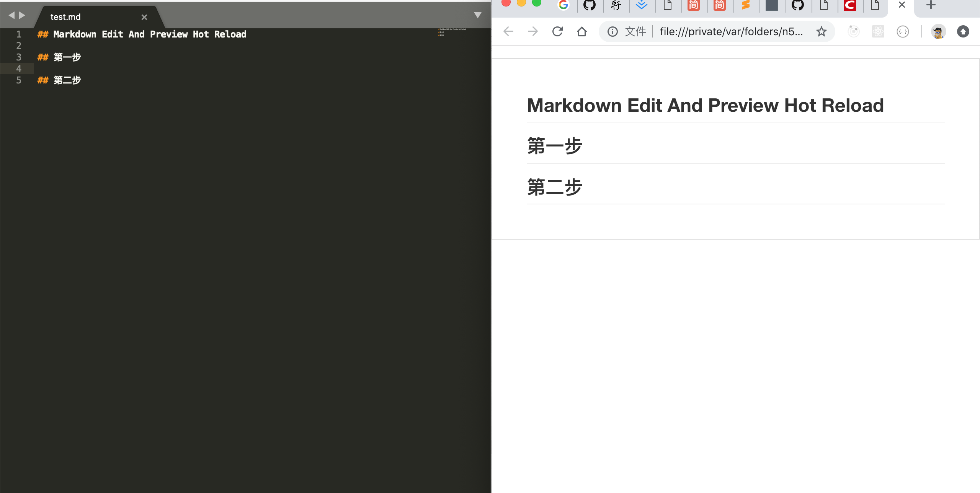Select the test.md editor tab
This screenshot has width=980, height=493.
(x=65, y=17)
